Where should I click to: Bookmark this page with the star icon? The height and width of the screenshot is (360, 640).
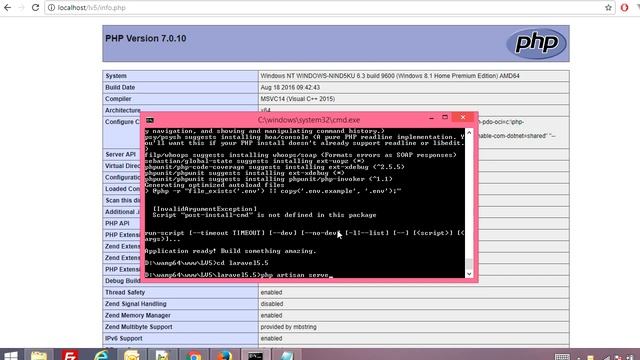608,7
